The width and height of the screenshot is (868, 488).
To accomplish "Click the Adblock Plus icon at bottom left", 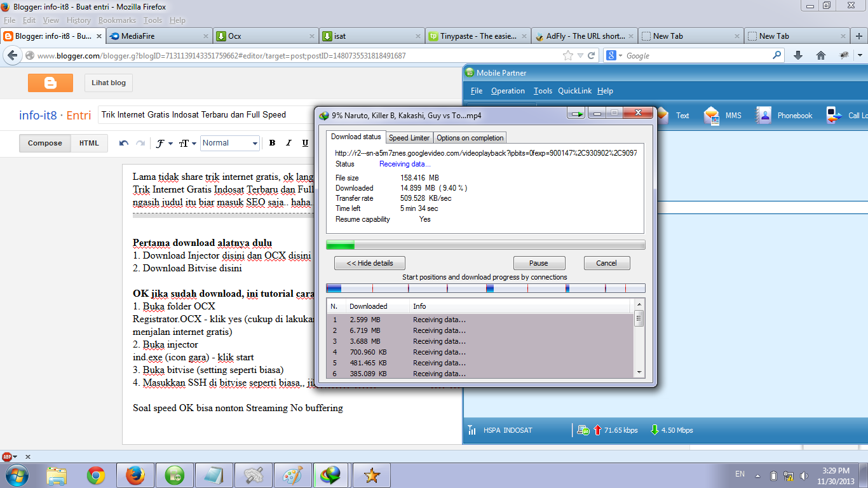I will (7, 457).
